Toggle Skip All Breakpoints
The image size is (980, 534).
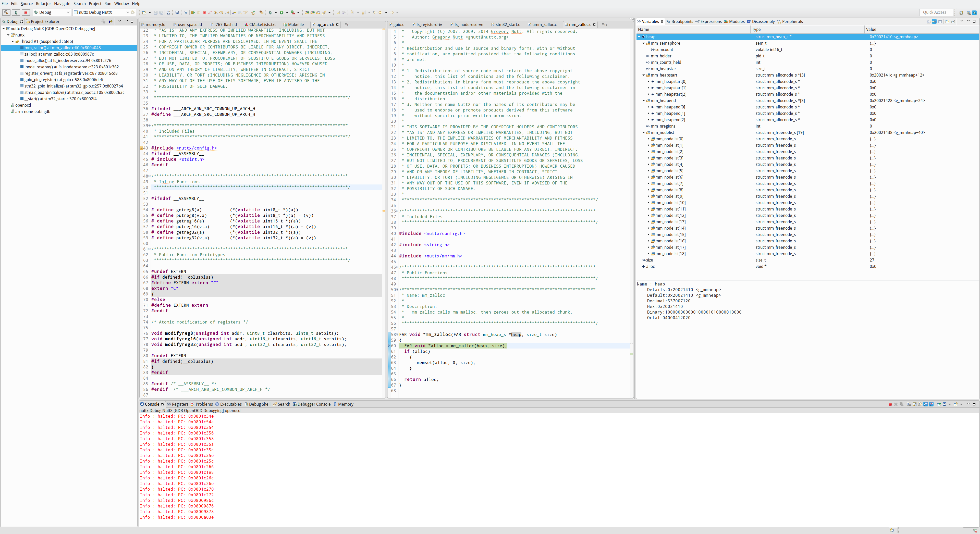pyautogui.click(x=186, y=13)
